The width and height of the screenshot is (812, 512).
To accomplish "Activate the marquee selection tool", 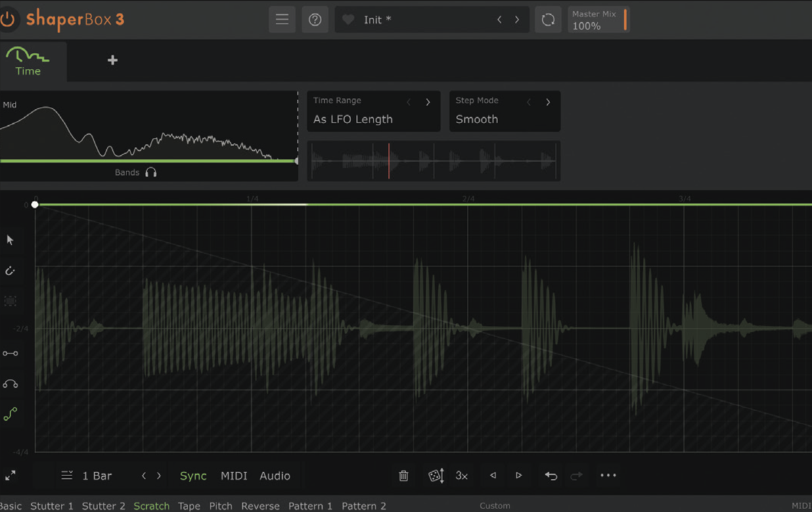I will [x=11, y=301].
